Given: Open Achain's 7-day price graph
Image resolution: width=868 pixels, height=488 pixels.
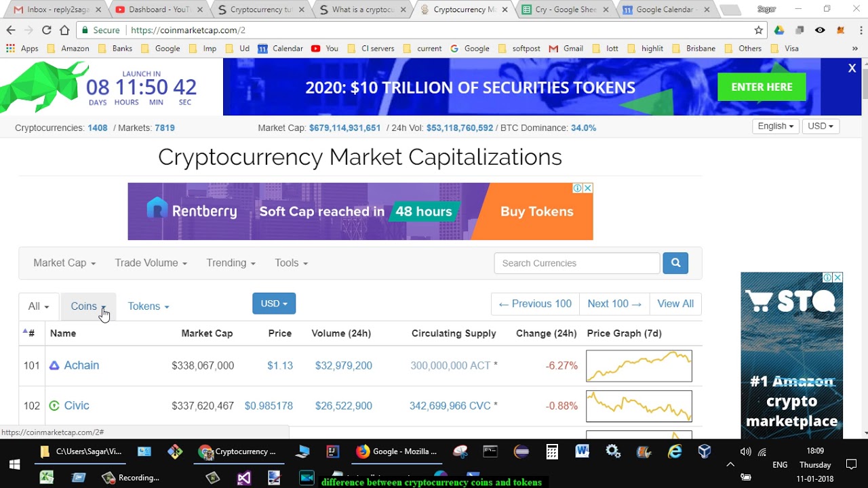Looking at the screenshot, I should click(x=639, y=366).
